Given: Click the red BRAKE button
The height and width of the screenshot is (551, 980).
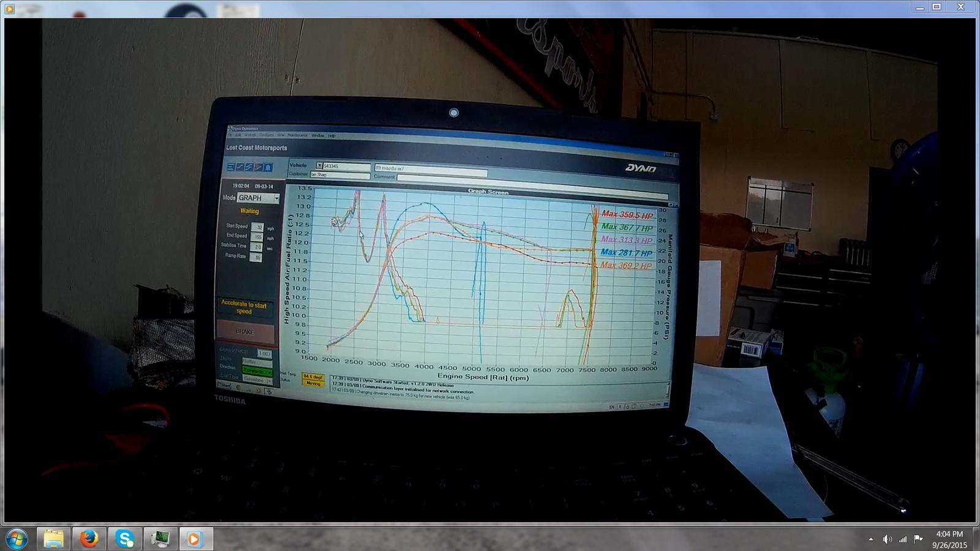Looking at the screenshot, I should coord(245,331).
